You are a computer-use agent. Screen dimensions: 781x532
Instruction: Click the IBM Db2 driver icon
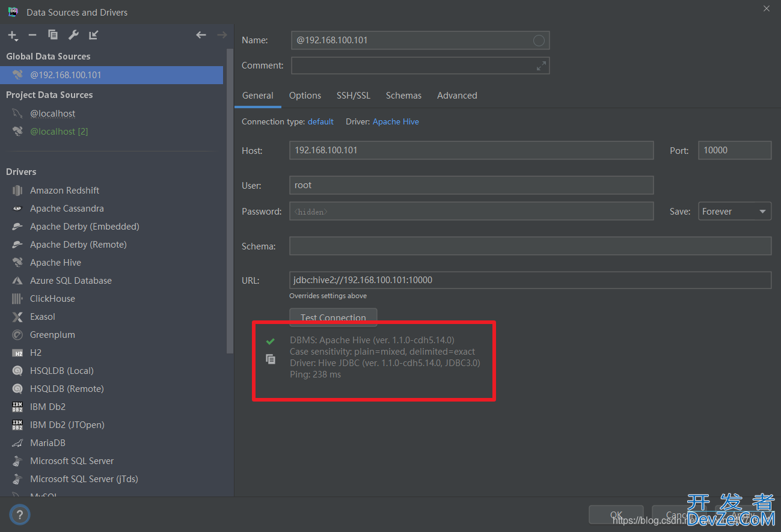coord(17,407)
